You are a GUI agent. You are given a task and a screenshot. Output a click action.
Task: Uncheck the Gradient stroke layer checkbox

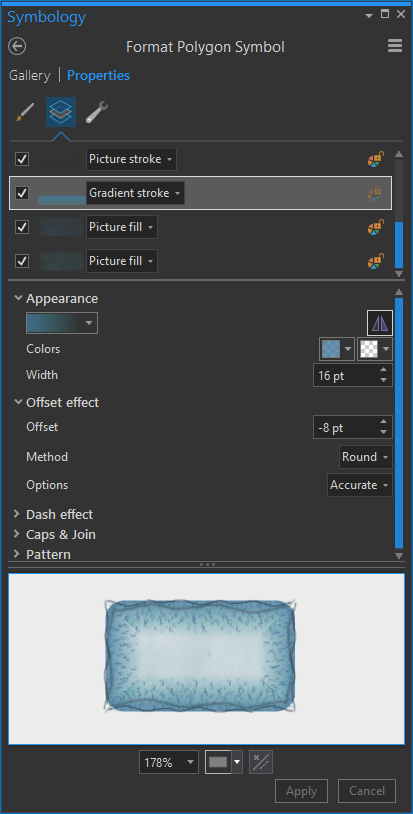click(22, 193)
